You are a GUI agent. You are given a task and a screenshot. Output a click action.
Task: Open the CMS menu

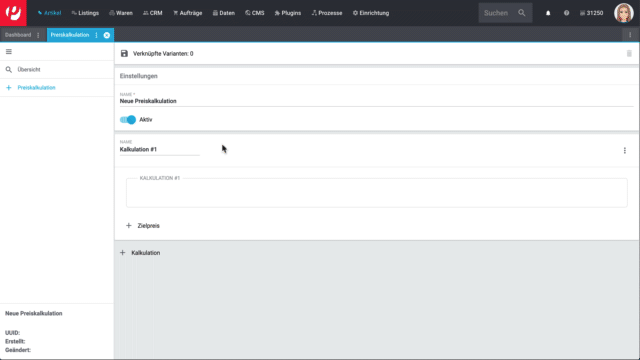[x=255, y=13]
